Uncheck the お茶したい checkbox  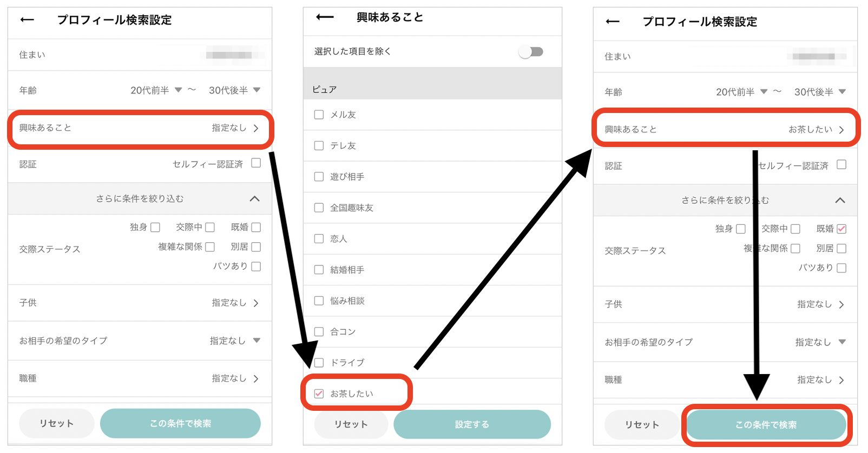coord(319,394)
